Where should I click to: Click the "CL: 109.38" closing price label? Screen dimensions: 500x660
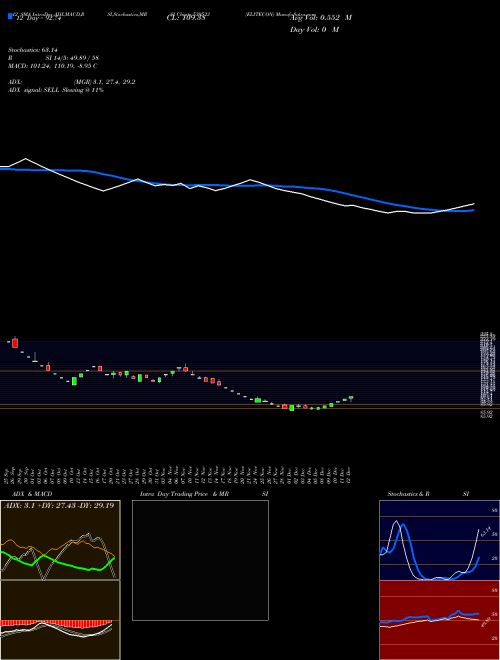pos(186,18)
